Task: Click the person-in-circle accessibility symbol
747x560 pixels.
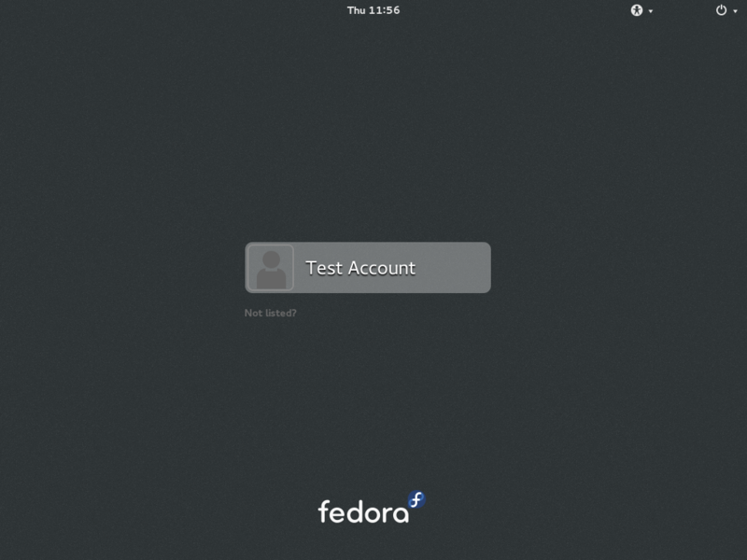Action: coord(637,10)
